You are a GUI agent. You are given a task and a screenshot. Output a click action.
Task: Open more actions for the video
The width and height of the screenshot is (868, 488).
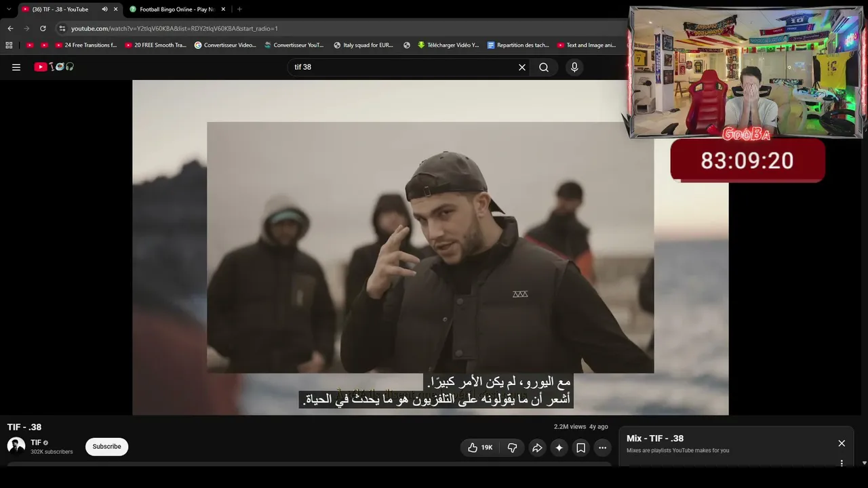(x=602, y=447)
